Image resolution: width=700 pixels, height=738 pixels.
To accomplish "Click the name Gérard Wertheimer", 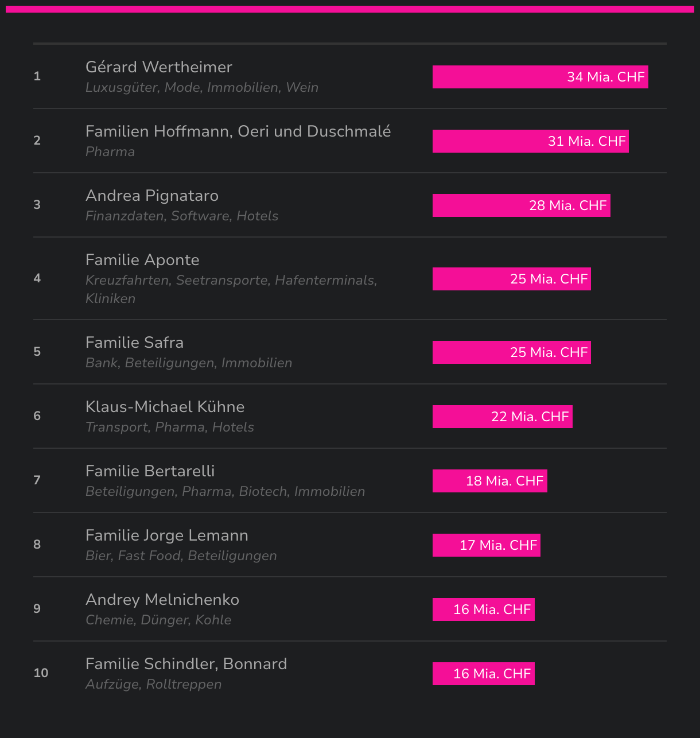I will [x=159, y=67].
